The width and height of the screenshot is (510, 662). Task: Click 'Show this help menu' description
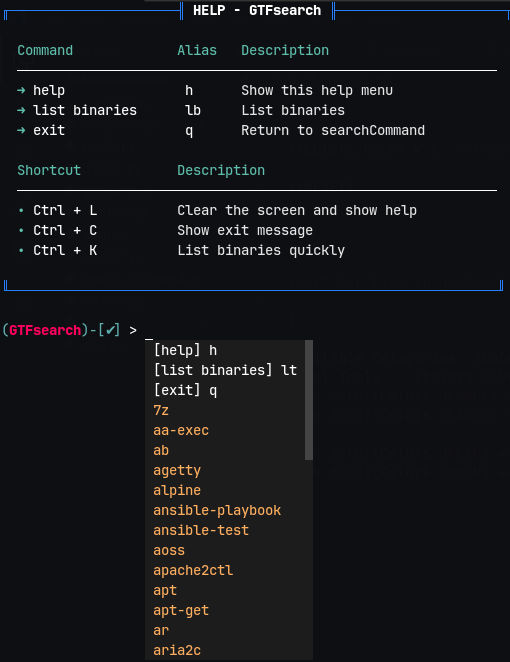tap(317, 90)
